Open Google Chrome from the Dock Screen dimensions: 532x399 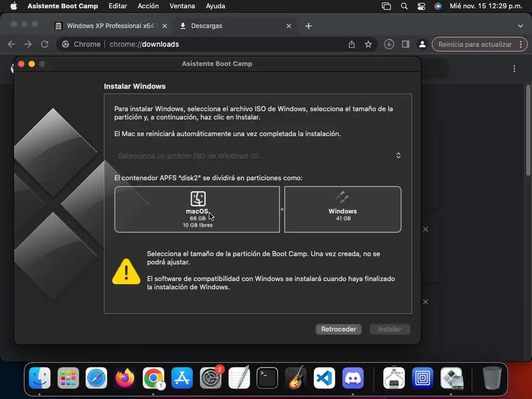(153, 378)
